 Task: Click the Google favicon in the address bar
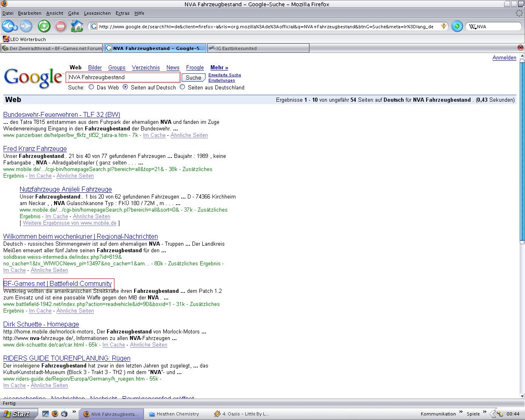coord(94,27)
